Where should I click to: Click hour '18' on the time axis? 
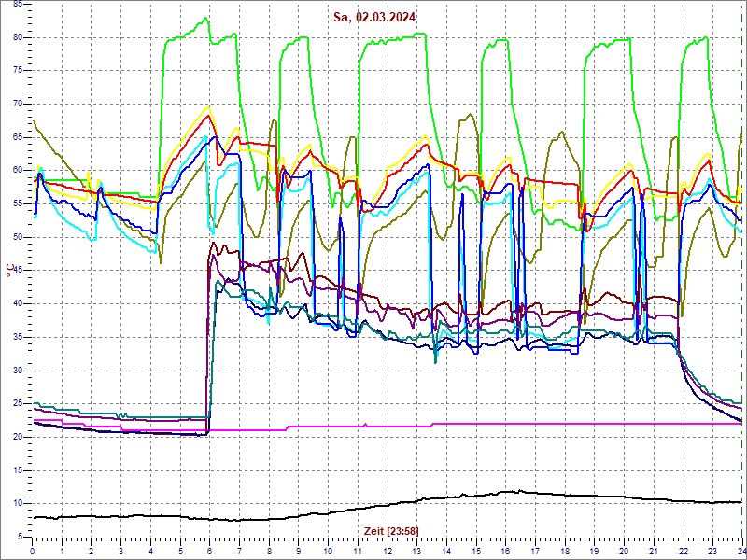click(x=565, y=551)
